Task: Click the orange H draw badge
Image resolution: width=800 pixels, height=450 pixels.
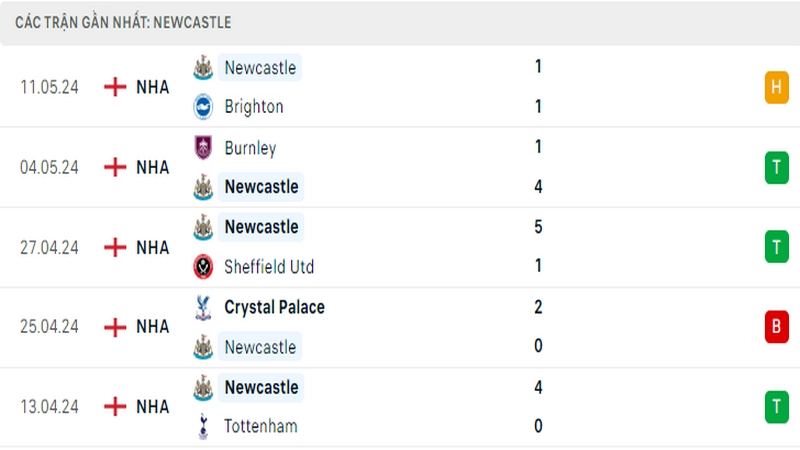Action: (x=776, y=87)
